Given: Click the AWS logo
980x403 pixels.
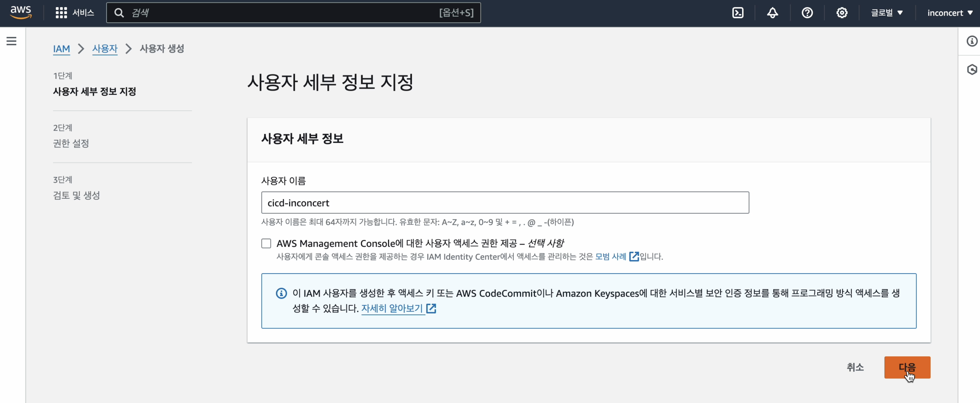Looking at the screenshot, I should tap(21, 12).
